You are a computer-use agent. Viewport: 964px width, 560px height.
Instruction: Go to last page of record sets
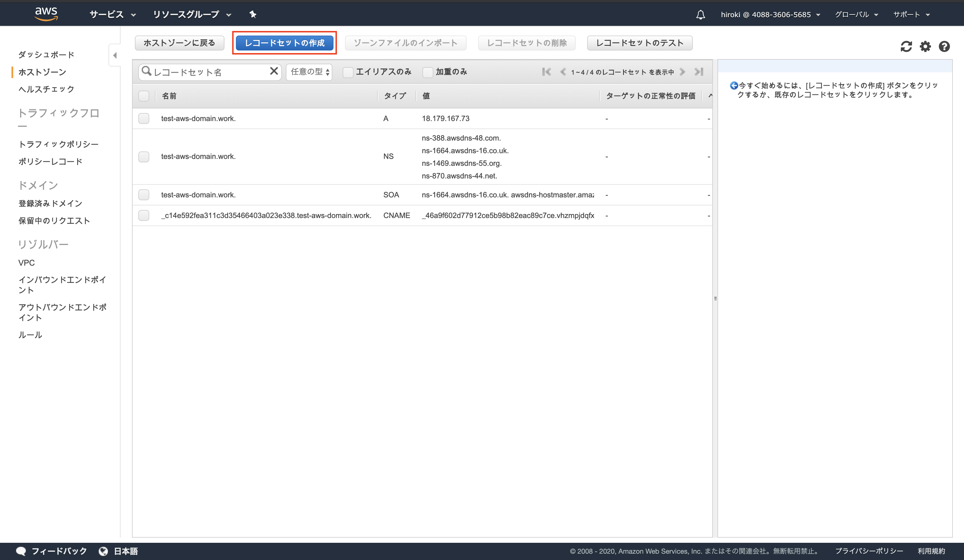coord(699,71)
